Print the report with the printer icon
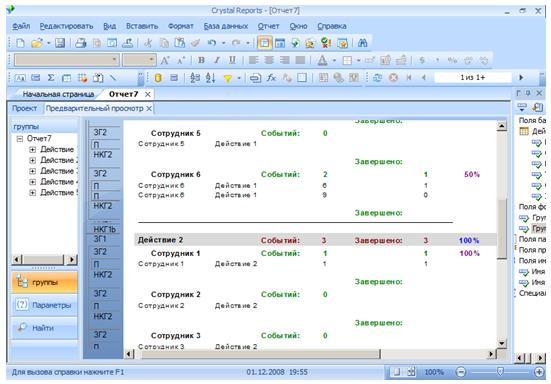 point(81,43)
